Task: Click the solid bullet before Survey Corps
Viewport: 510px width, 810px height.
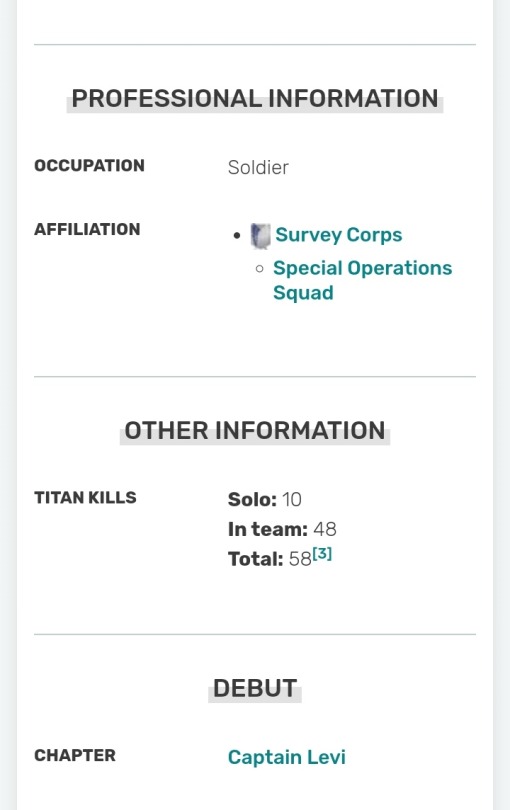Action: pyautogui.click(x=237, y=236)
